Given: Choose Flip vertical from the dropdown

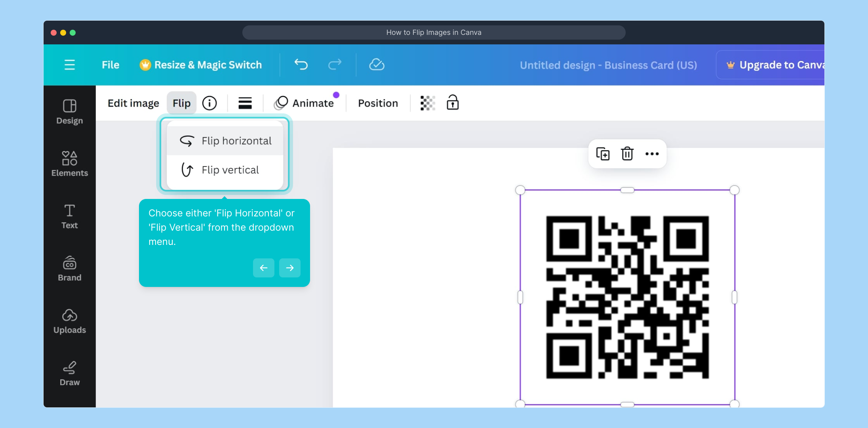Looking at the screenshot, I should pos(225,170).
